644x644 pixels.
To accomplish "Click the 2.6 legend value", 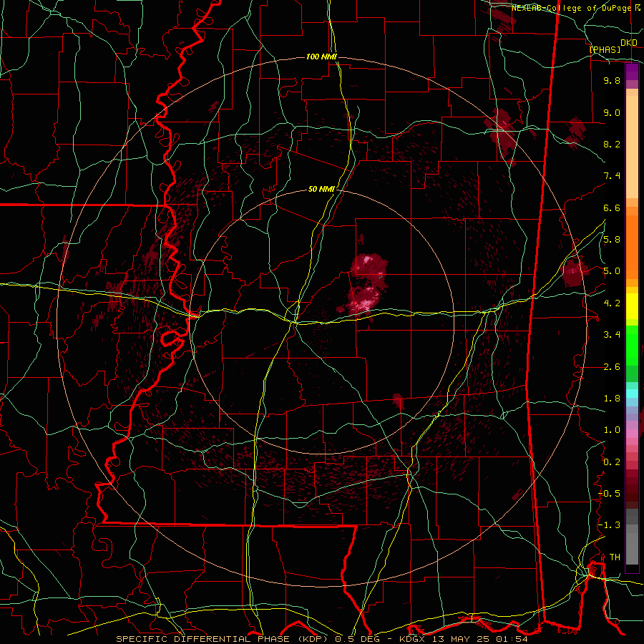I will click(x=612, y=367).
